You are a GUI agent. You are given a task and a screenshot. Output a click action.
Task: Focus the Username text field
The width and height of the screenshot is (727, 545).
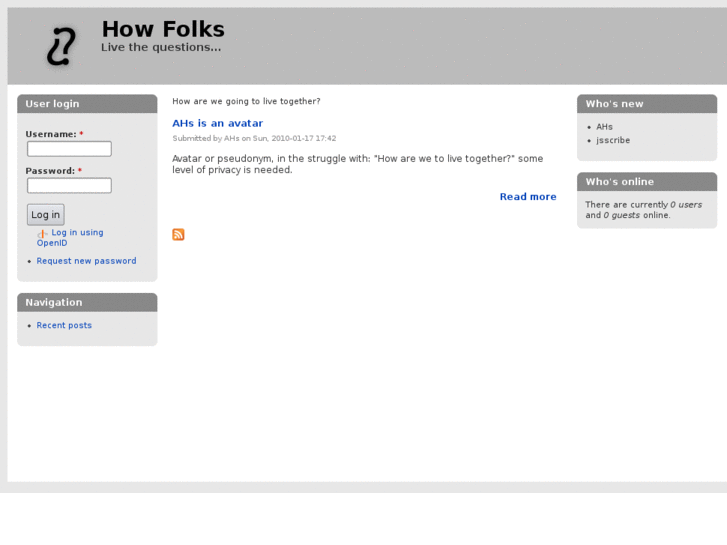[69, 149]
